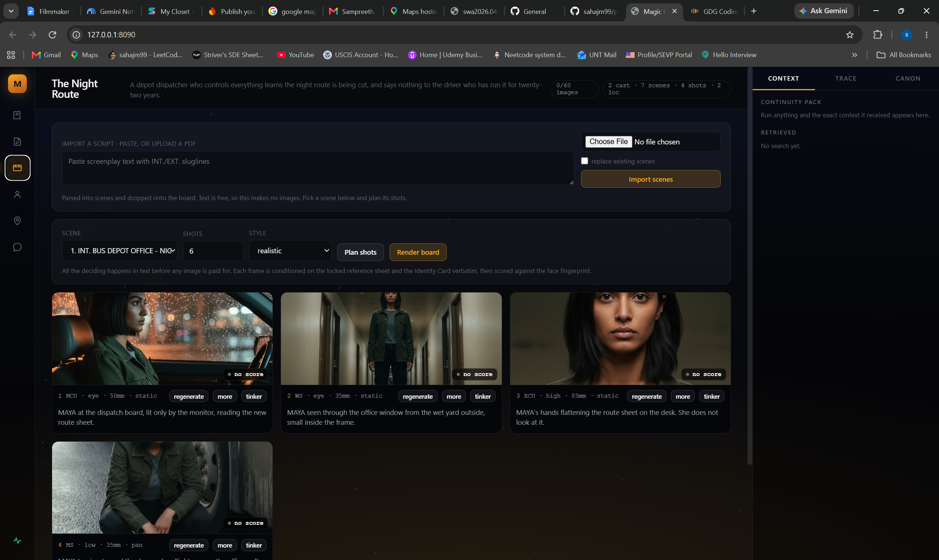Click tinker on shot 2
Screen dimensions: 939x560
(483, 396)
